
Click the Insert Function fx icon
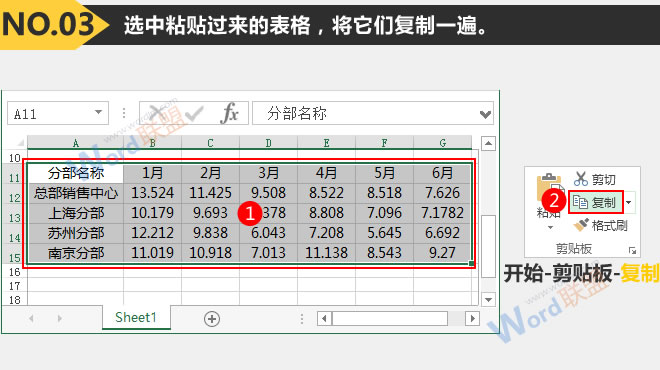click(229, 113)
